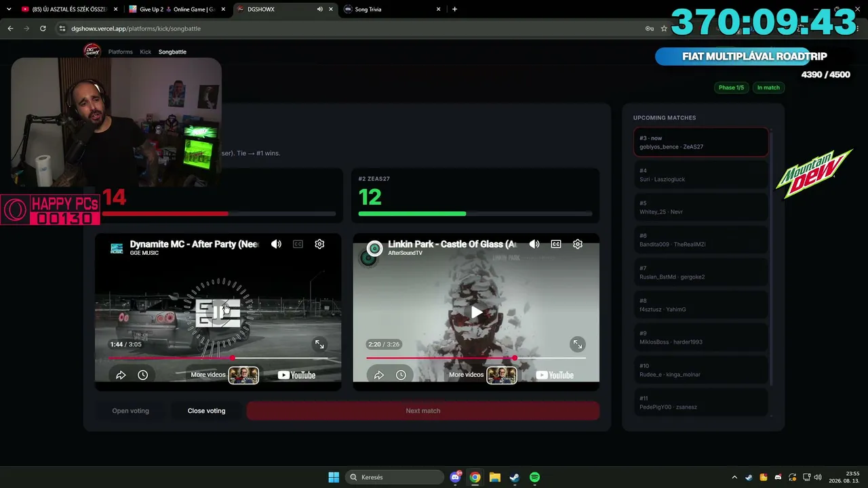Select match #9 MiklosBoss vs harder1993

(701, 338)
